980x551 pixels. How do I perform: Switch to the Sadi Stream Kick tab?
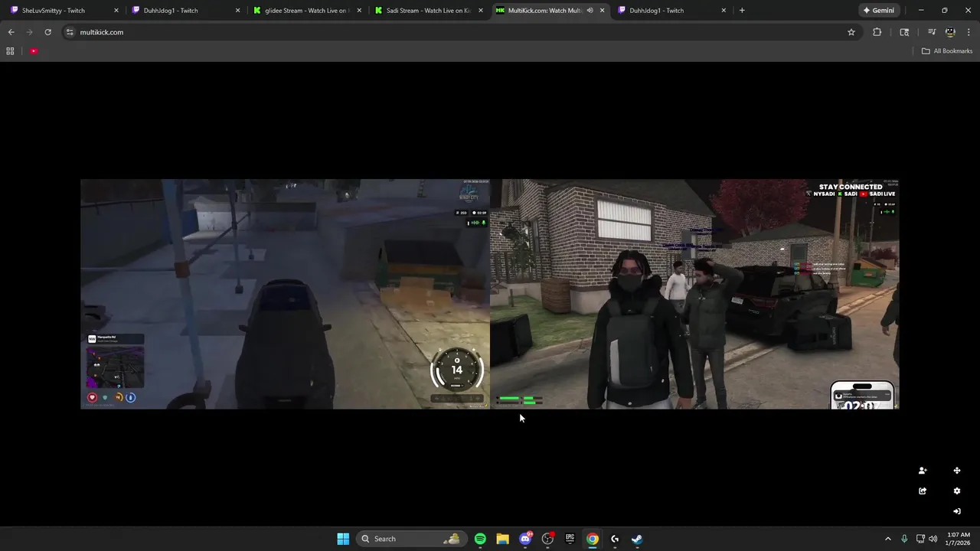point(427,11)
